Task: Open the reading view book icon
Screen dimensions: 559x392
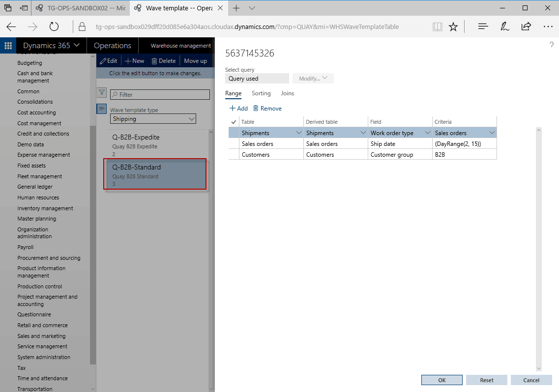Action: [438, 27]
